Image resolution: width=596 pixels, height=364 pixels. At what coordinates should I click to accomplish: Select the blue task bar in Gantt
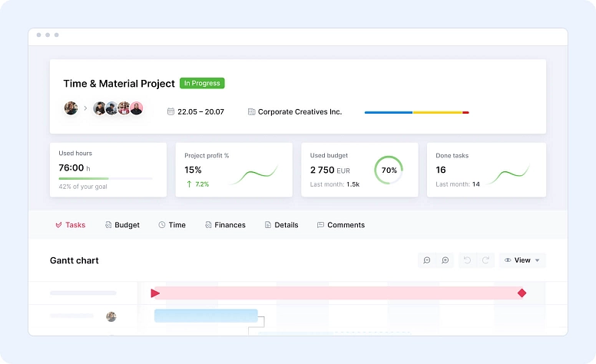point(206,316)
